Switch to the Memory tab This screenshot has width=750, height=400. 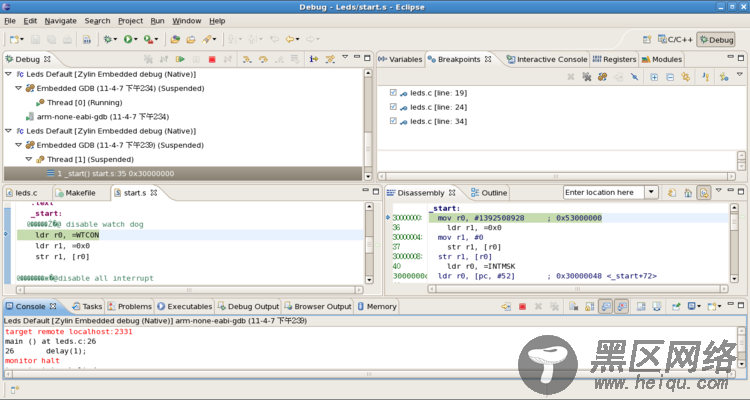click(377, 307)
